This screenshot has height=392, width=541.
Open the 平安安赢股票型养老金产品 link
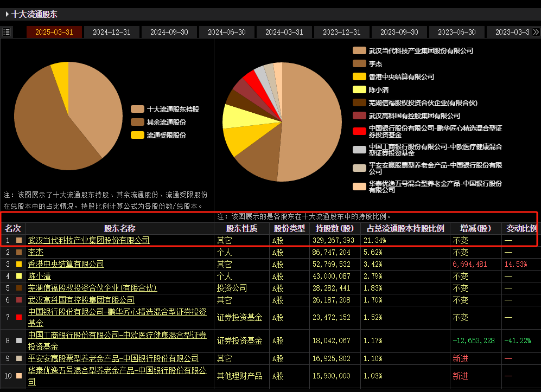click(x=112, y=358)
